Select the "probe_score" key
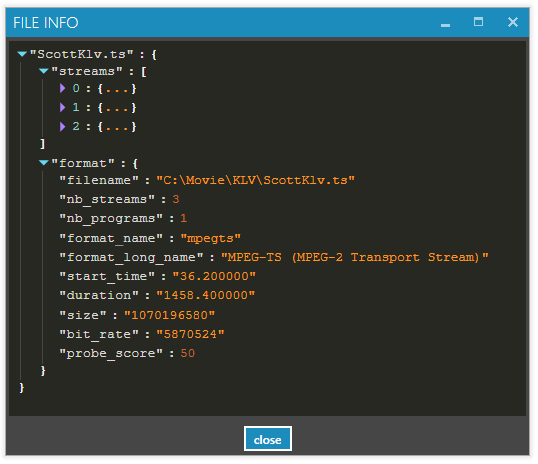Screen dimensions: 538x464 [111, 353]
